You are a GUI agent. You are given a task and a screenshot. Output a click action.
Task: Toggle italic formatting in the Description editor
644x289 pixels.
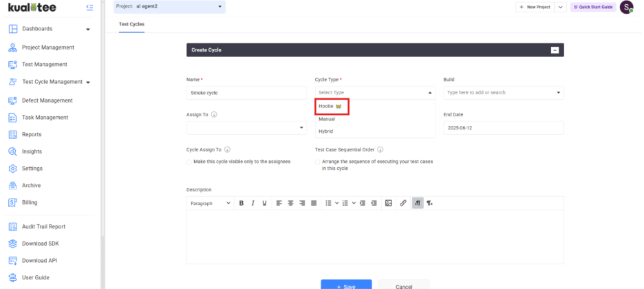coord(253,203)
